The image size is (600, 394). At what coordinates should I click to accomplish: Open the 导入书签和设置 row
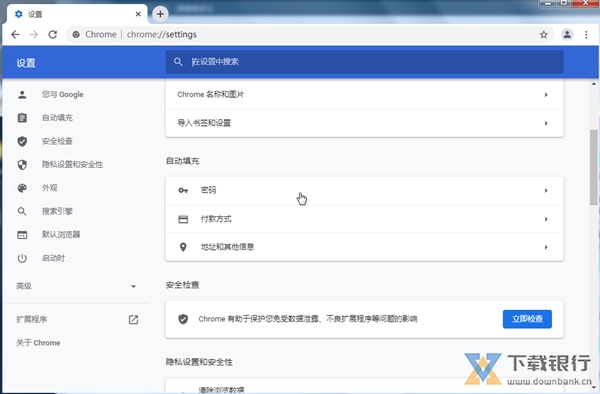[x=364, y=123]
